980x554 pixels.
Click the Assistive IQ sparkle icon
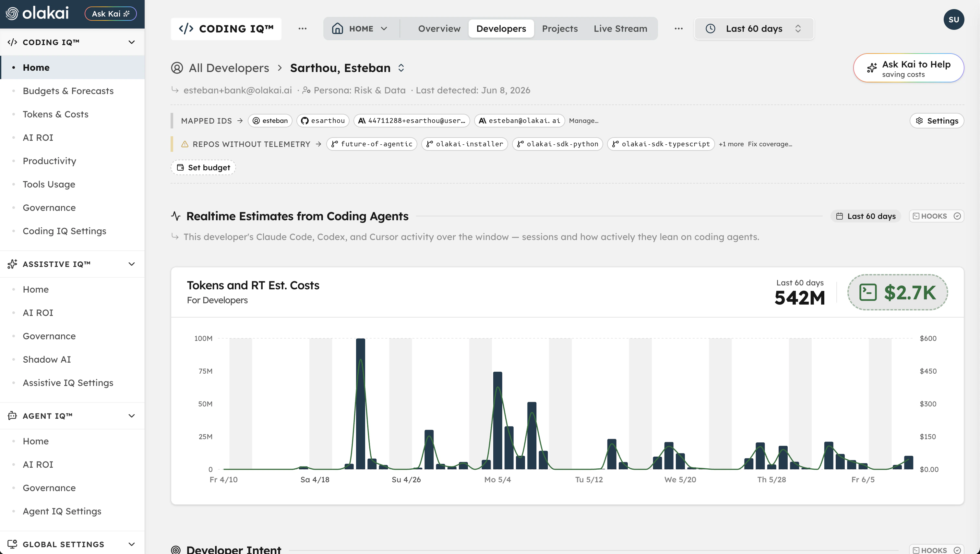coord(12,264)
